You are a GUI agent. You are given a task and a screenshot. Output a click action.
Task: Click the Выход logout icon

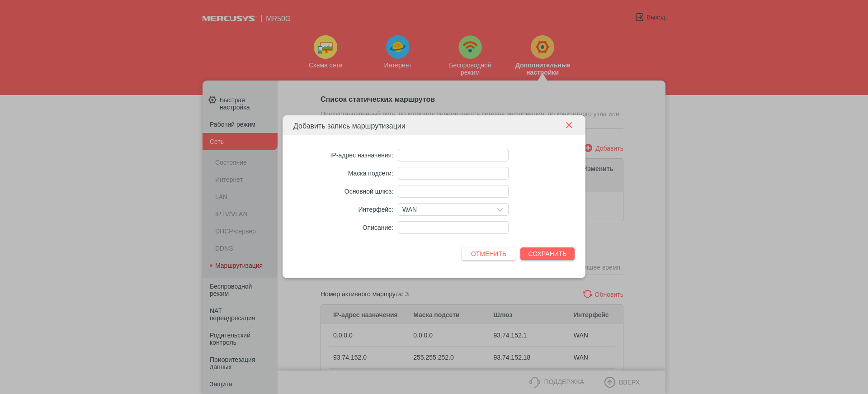639,17
